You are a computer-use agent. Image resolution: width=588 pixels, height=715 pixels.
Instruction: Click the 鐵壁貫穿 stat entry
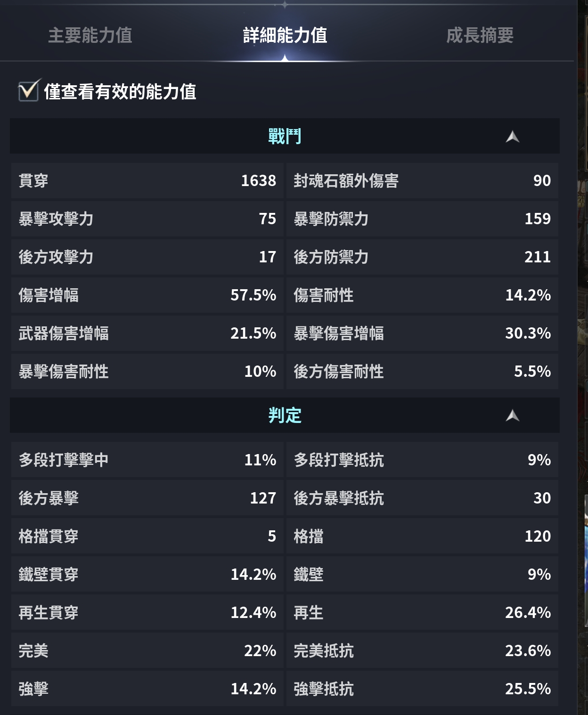(x=147, y=575)
